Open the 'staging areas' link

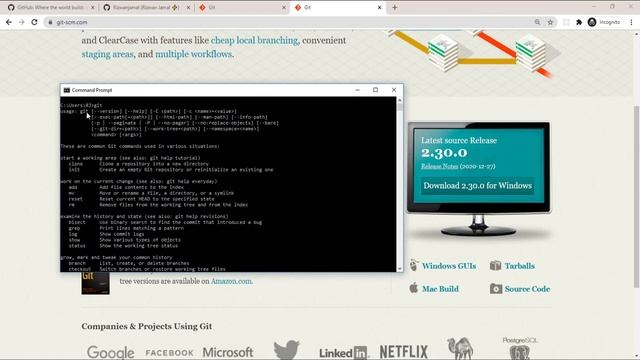point(107,54)
